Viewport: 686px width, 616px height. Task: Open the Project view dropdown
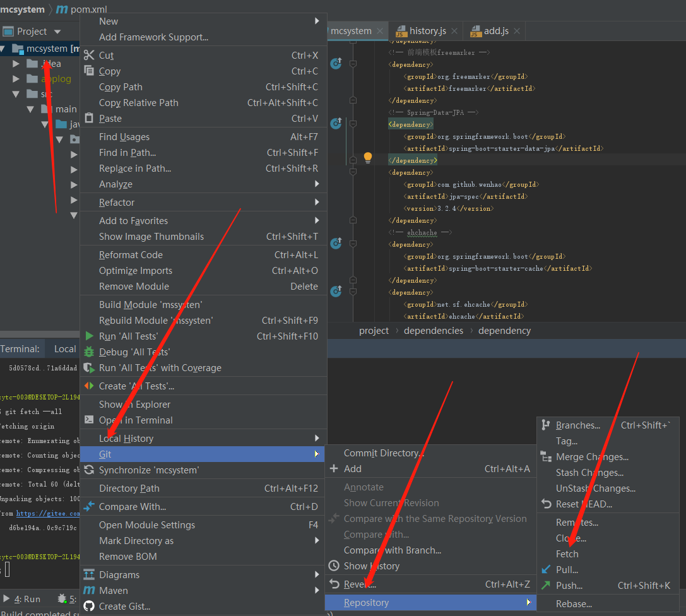[x=57, y=32]
